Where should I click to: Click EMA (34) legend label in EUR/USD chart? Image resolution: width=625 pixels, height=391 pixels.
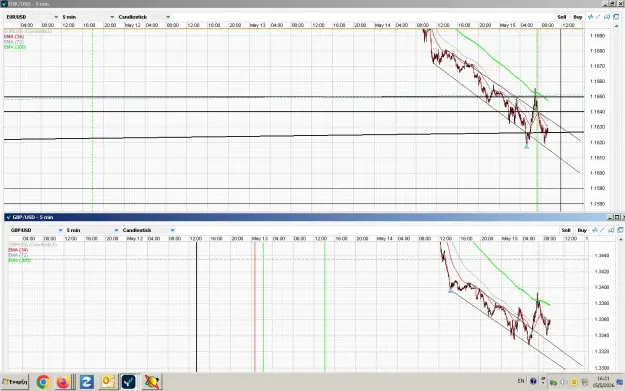point(14,37)
